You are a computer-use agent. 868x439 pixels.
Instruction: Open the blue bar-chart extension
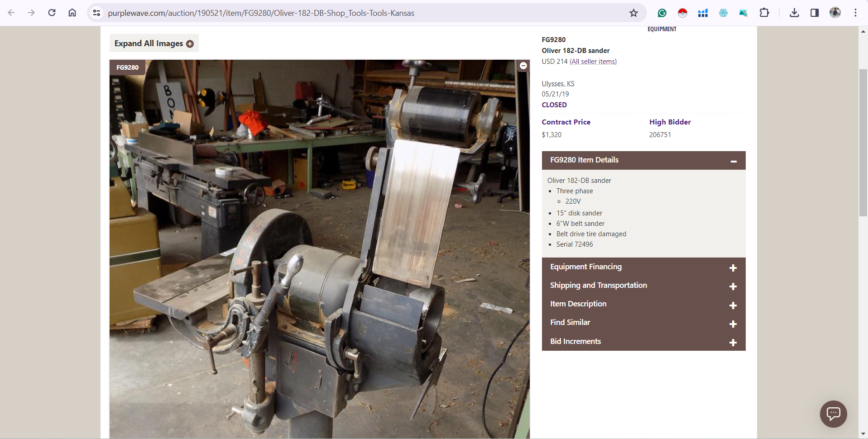coord(703,13)
